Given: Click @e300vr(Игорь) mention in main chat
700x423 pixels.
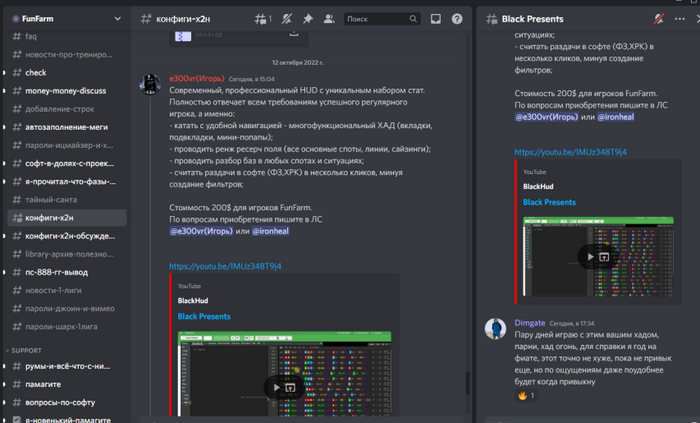Looking at the screenshot, I should click(201, 231).
